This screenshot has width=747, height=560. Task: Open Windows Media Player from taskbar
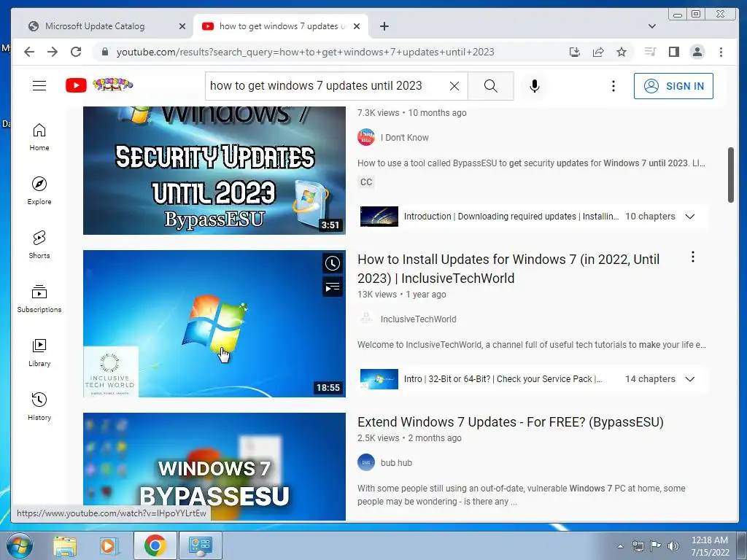coord(109,545)
